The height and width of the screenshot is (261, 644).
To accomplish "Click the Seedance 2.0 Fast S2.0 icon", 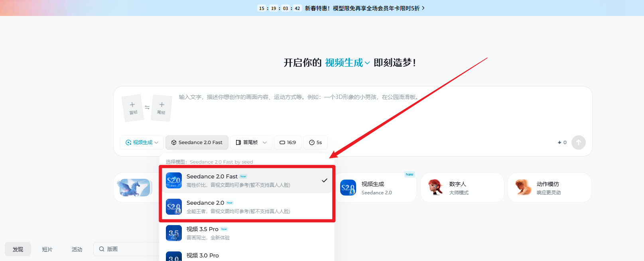I will [174, 180].
